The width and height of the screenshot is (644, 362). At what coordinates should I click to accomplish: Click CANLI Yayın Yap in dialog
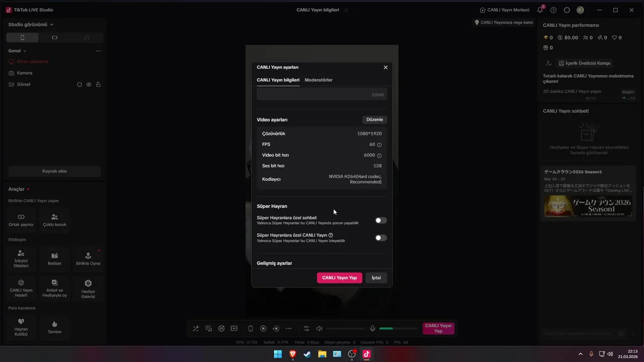point(340,278)
